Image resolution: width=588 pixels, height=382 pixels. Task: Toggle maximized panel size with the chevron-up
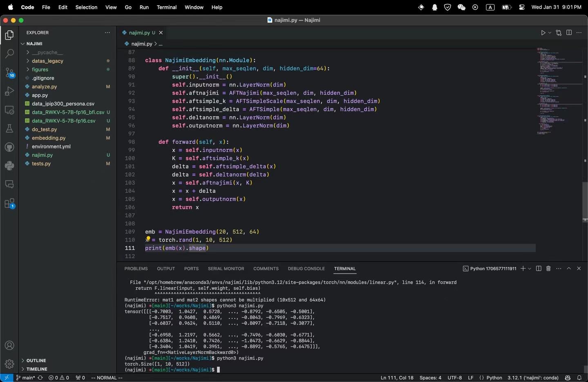coord(569,269)
